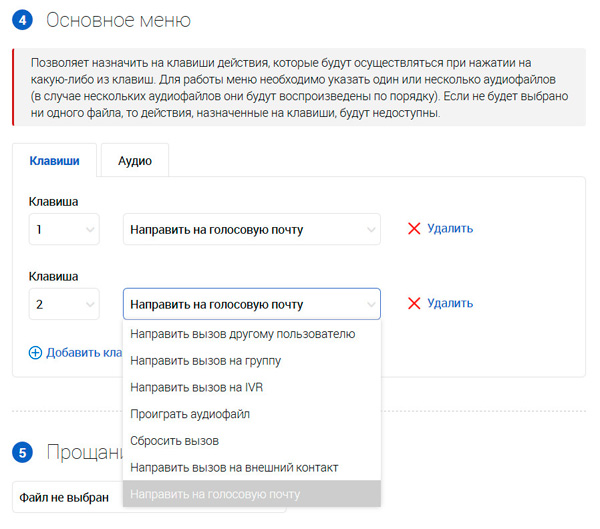Choose 'Направить вызов другому пользователю' option

(x=243, y=334)
